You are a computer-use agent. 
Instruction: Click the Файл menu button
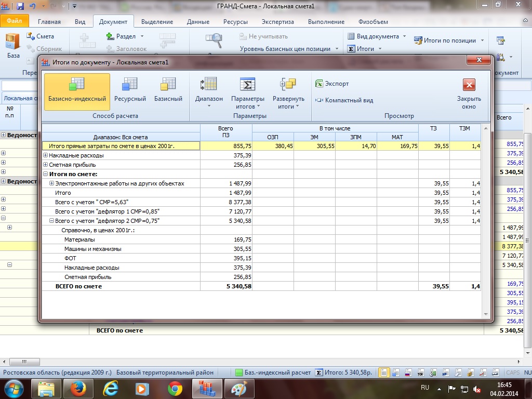[14, 22]
